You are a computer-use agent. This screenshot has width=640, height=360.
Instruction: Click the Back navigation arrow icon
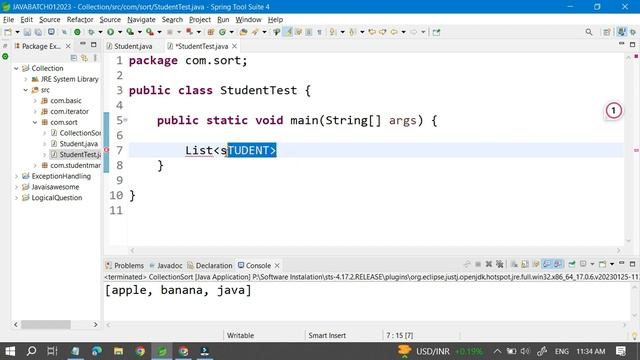[x=394, y=32]
